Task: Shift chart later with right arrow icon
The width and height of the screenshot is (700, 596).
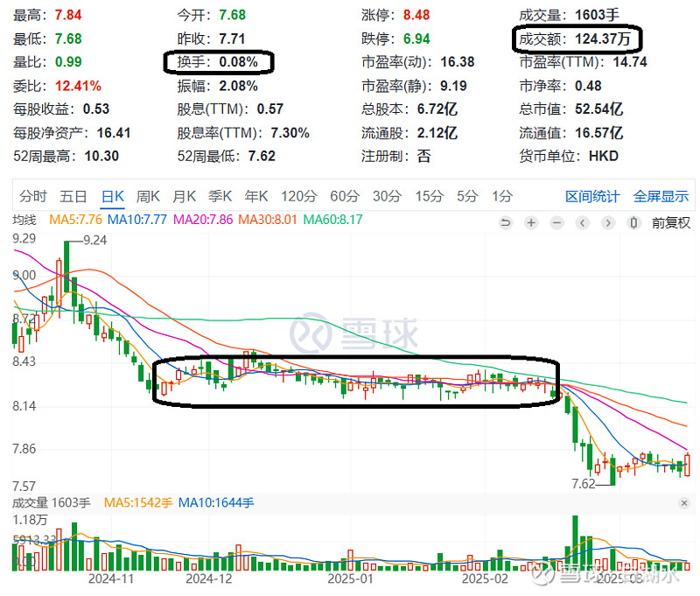Action: coord(608,222)
